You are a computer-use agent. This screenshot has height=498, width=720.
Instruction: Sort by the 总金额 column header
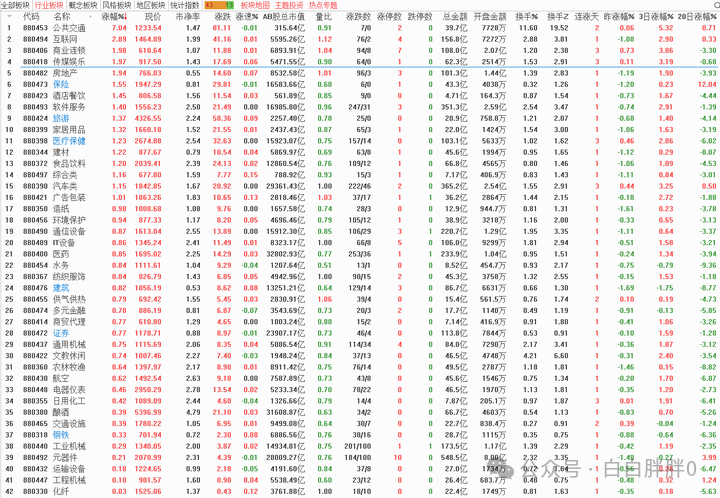pyautogui.click(x=455, y=17)
